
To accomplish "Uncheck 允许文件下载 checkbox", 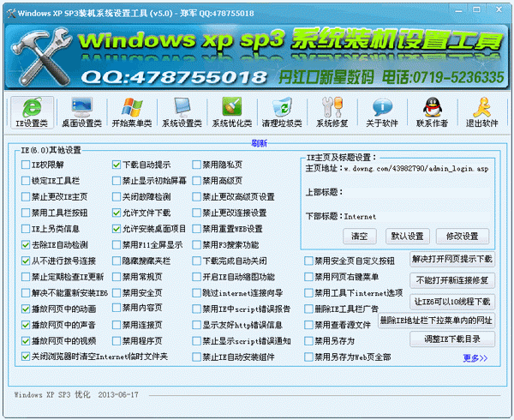I will point(117,213).
